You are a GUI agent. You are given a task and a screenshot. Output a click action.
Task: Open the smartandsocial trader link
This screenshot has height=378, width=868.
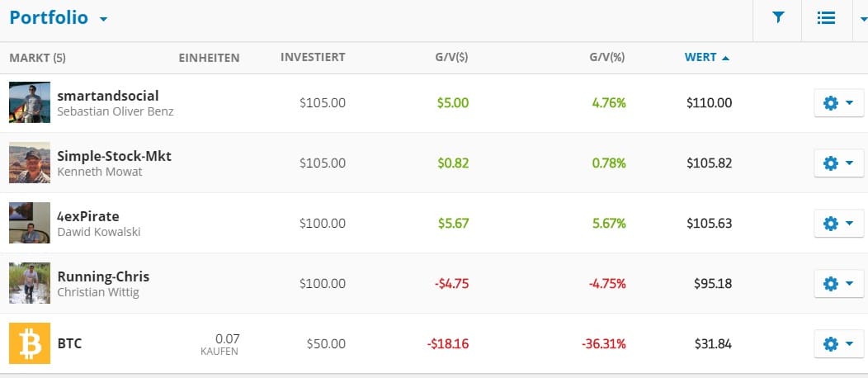(107, 96)
